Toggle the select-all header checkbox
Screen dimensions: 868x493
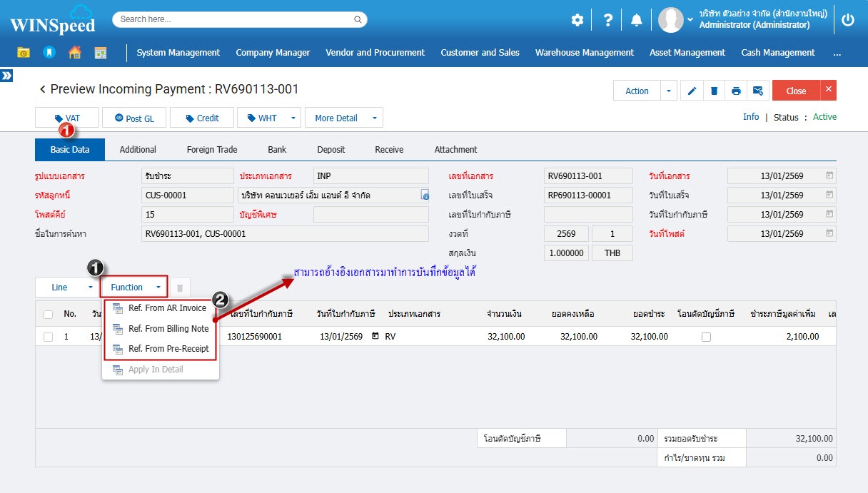pos(48,314)
